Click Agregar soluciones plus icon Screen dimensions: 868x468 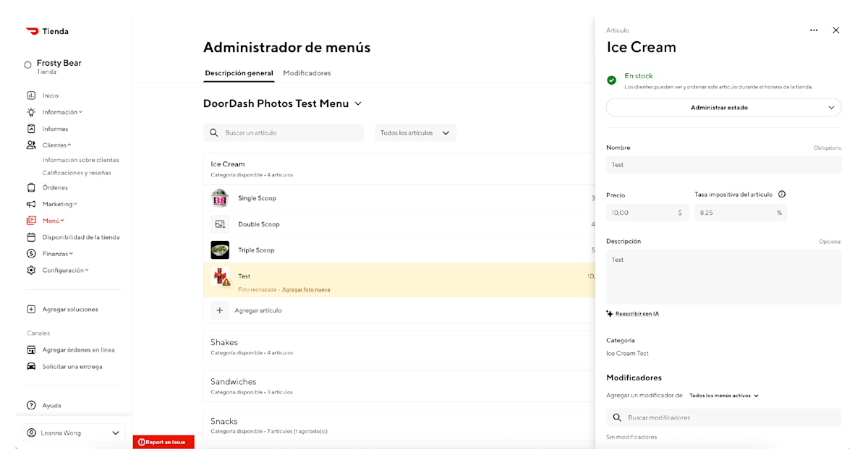pos(31,309)
